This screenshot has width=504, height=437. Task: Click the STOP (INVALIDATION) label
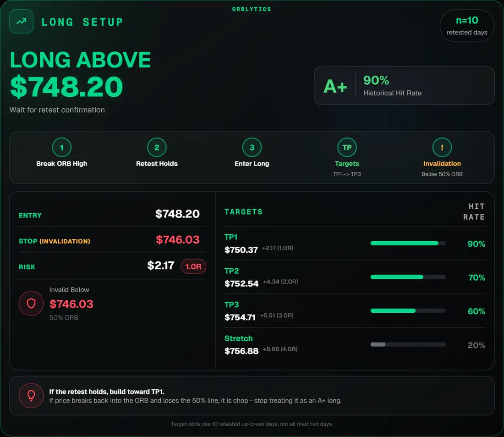(55, 241)
